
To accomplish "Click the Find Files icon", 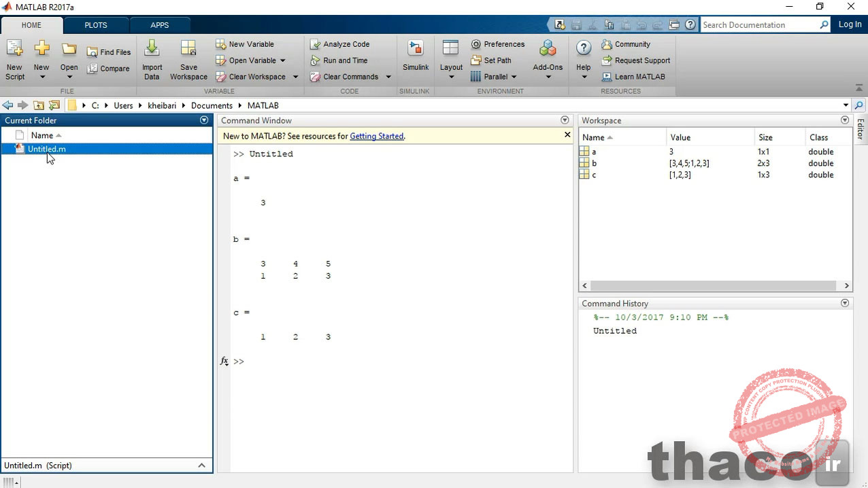I will point(93,52).
